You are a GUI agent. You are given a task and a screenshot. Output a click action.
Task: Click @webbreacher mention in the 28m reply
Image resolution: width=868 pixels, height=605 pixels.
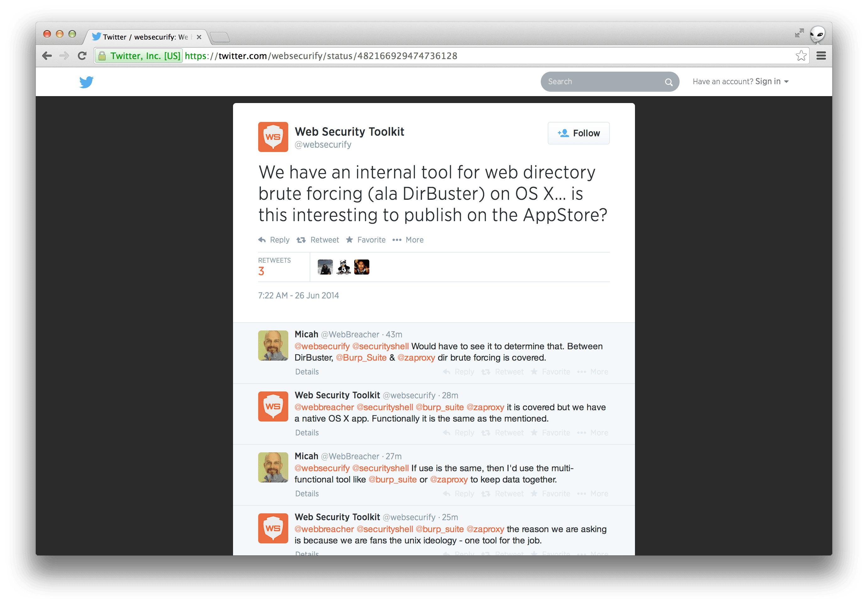(324, 407)
